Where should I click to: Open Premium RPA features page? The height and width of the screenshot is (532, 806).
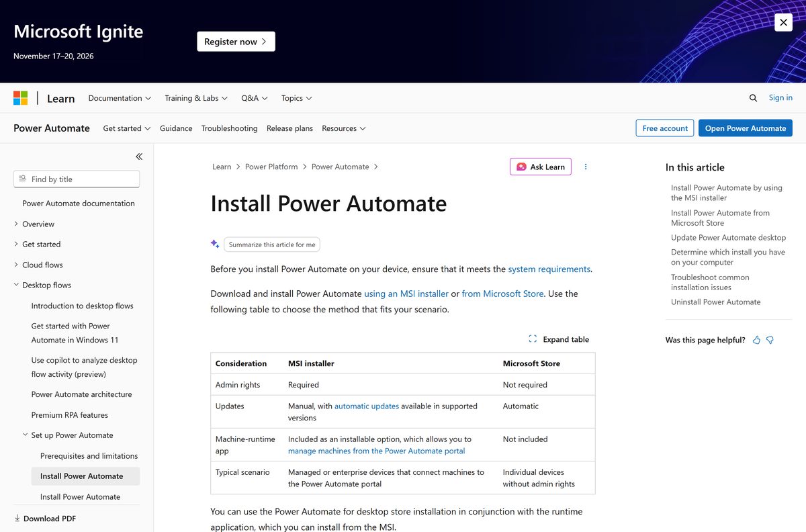coord(70,415)
